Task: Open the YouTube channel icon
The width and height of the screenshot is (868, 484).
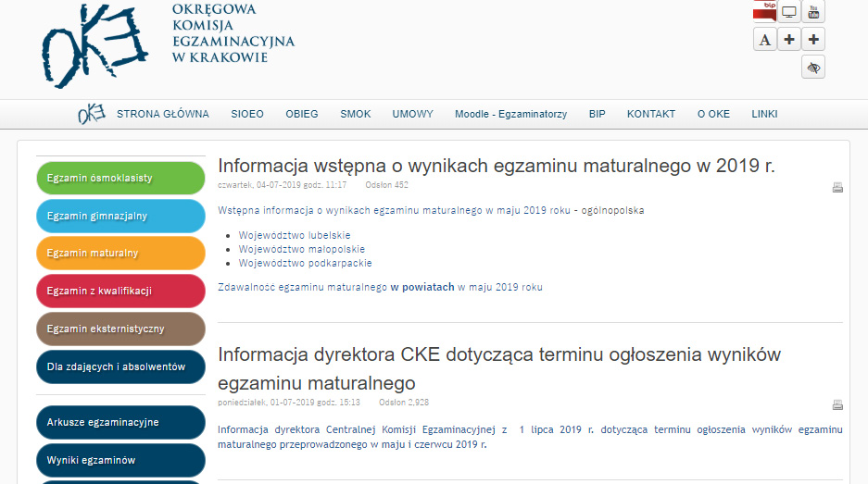Action: 813,12
